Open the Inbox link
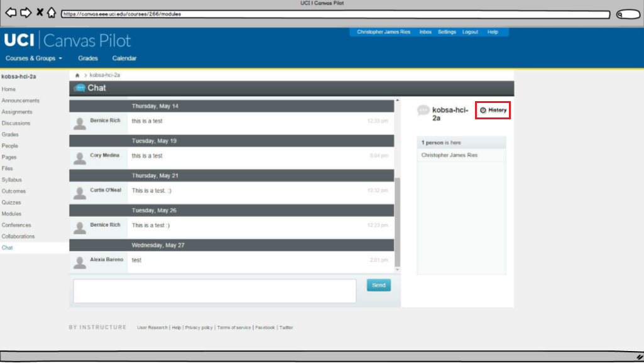The height and width of the screenshot is (363, 644). tap(425, 32)
